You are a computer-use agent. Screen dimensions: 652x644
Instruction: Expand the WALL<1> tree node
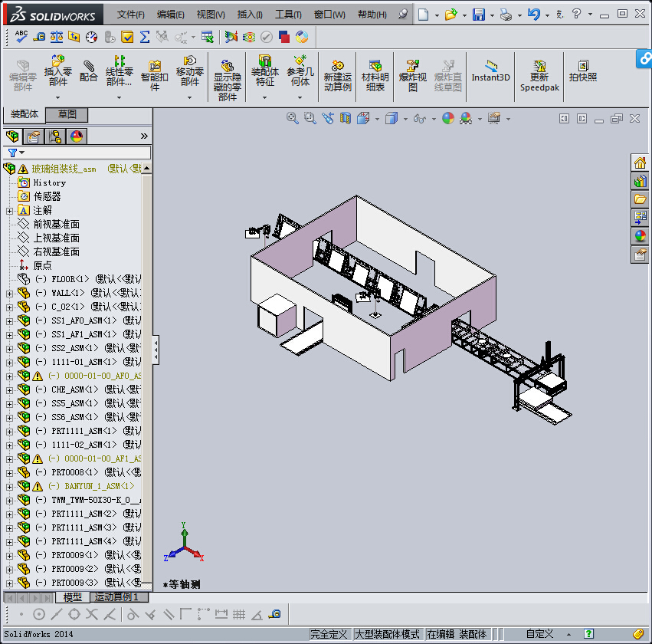[9, 294]
